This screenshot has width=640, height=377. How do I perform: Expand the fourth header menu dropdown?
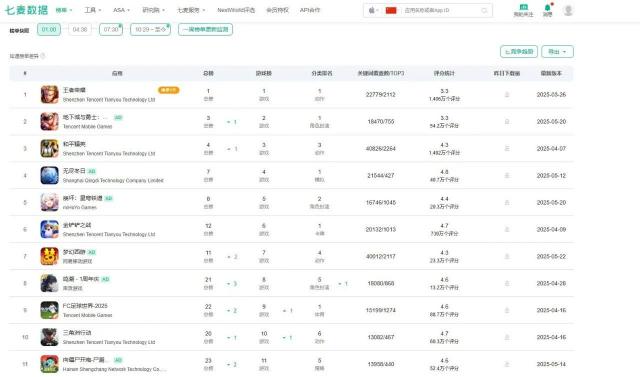click(x=153, y=10)
